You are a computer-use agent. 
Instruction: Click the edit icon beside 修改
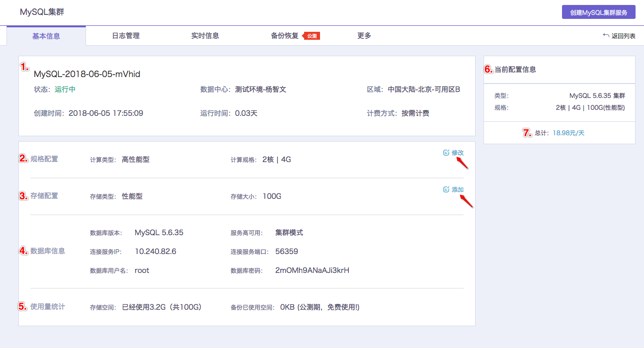pyautogui.click(x=446, y=153)
